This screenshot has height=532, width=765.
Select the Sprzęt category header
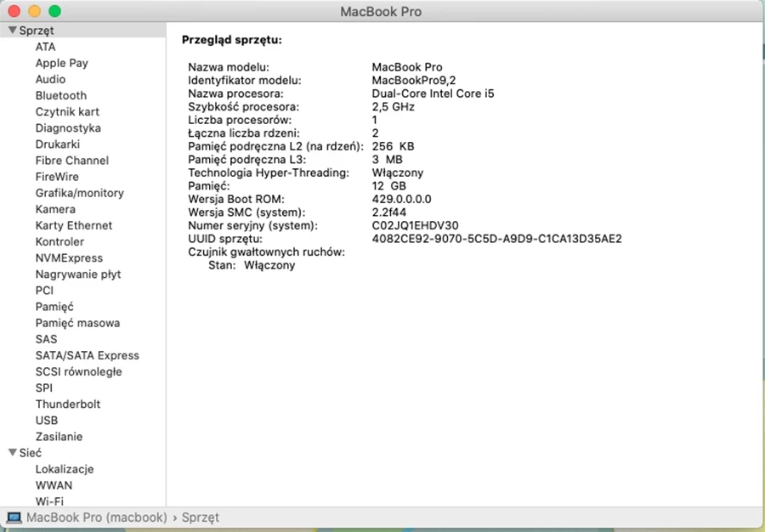[36, 31]
